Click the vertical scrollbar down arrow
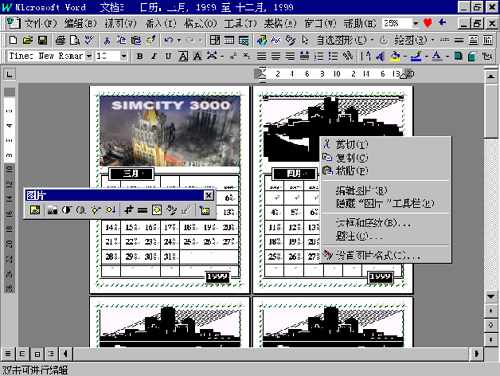 [491, 296]
